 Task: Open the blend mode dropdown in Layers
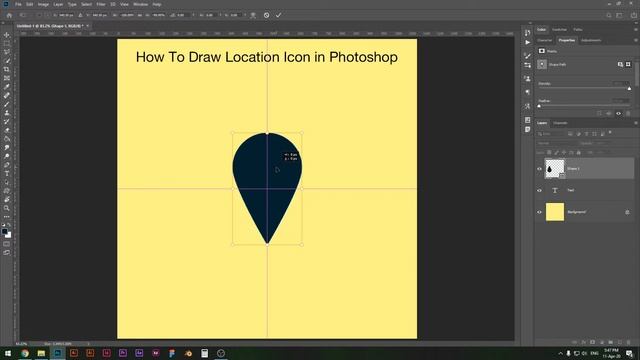point(556,143)
